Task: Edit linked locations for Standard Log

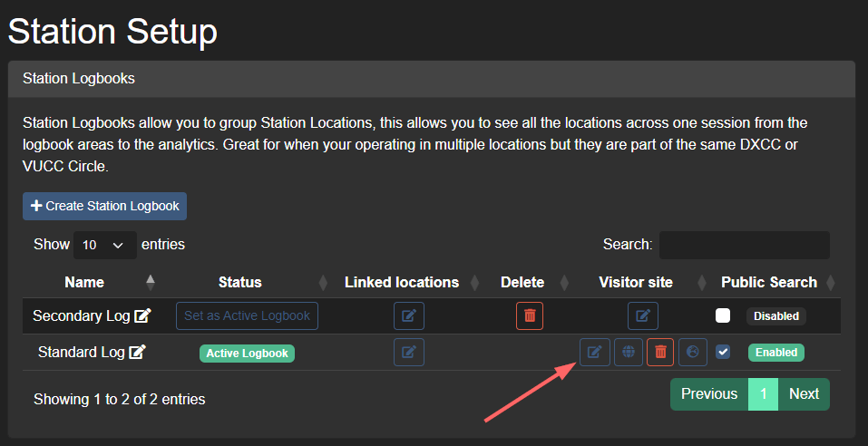Action: 409,352
